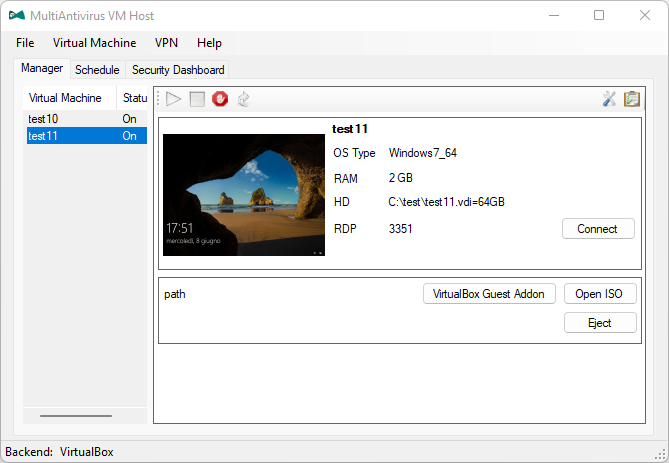This screenshot has width=669, height=463.
Task: Click the VirtualBox Guest Addon button
Action: point(489,294)
